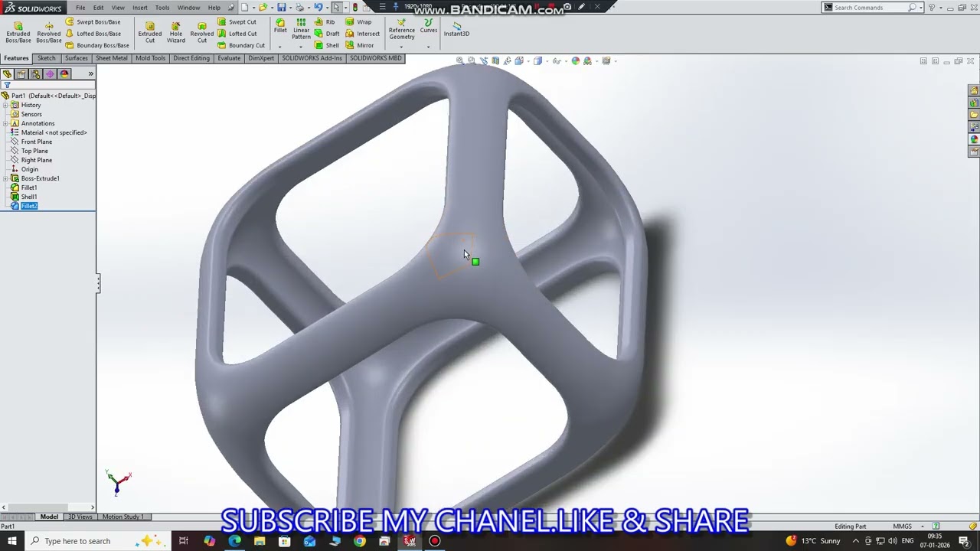Click the Save toolbar icon

(x=282, y=8)
